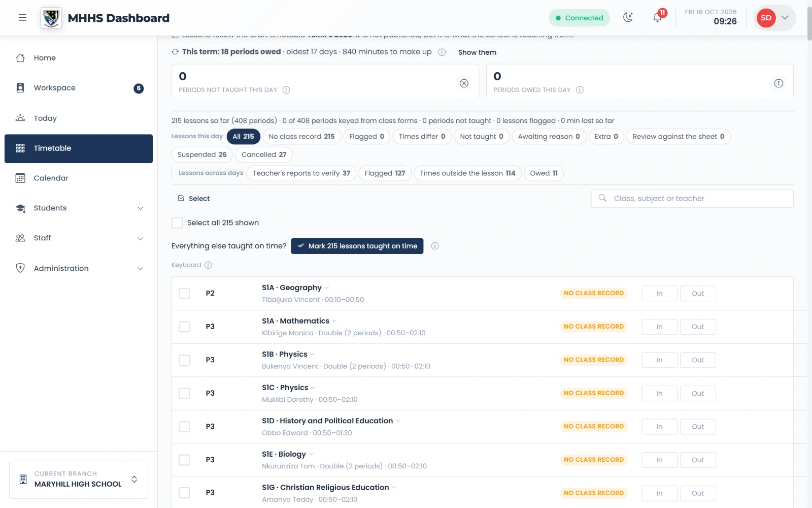Image resolution: width=812 pixels, height=508 pixels.
Task: Select the Suspended 26 filter
Action: tap(202, 154)
